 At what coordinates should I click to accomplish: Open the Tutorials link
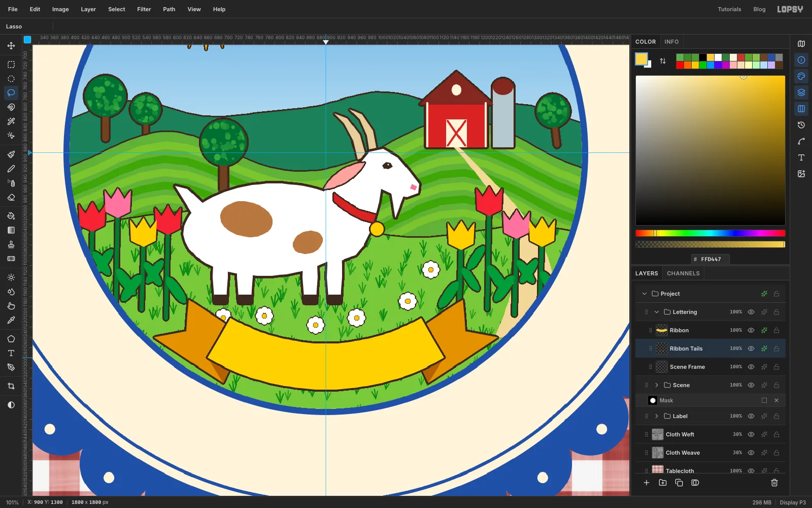(x=729, y=9)
